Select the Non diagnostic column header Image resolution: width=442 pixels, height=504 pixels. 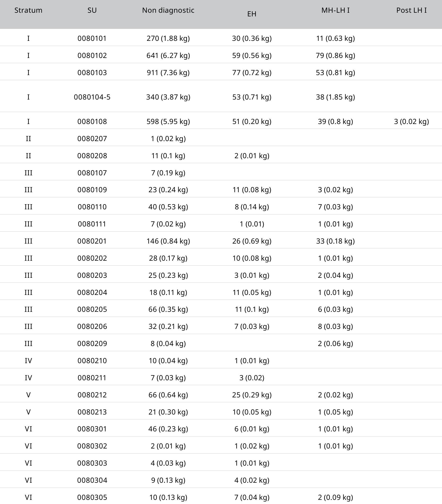(168, 10)
